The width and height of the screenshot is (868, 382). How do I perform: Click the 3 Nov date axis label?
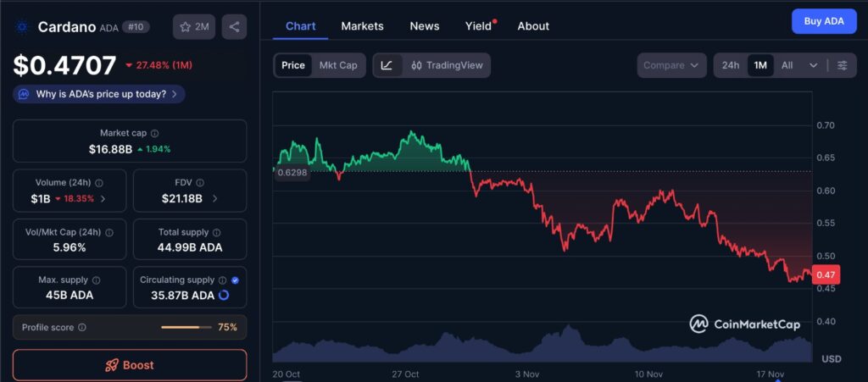526,374
